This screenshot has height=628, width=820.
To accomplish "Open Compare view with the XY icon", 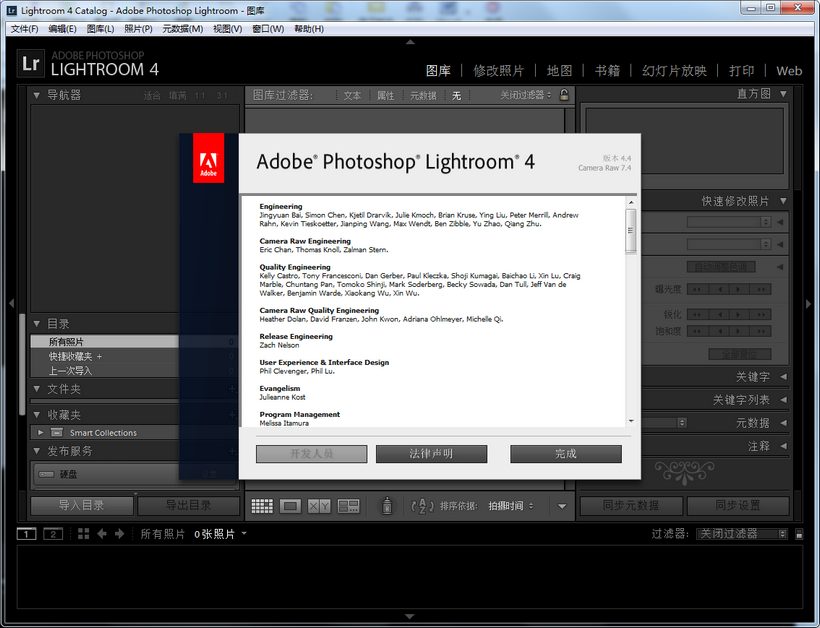I will click(x=317, y=505).
